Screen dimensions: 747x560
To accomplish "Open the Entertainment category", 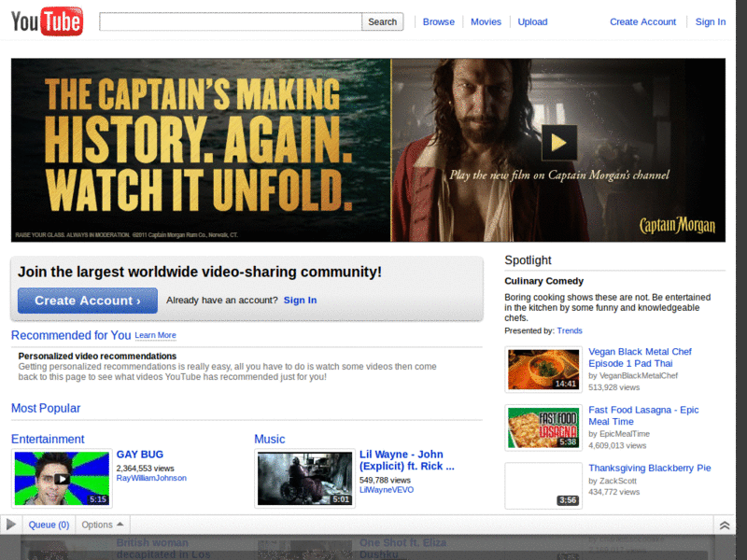I will [x=48, y=439].
